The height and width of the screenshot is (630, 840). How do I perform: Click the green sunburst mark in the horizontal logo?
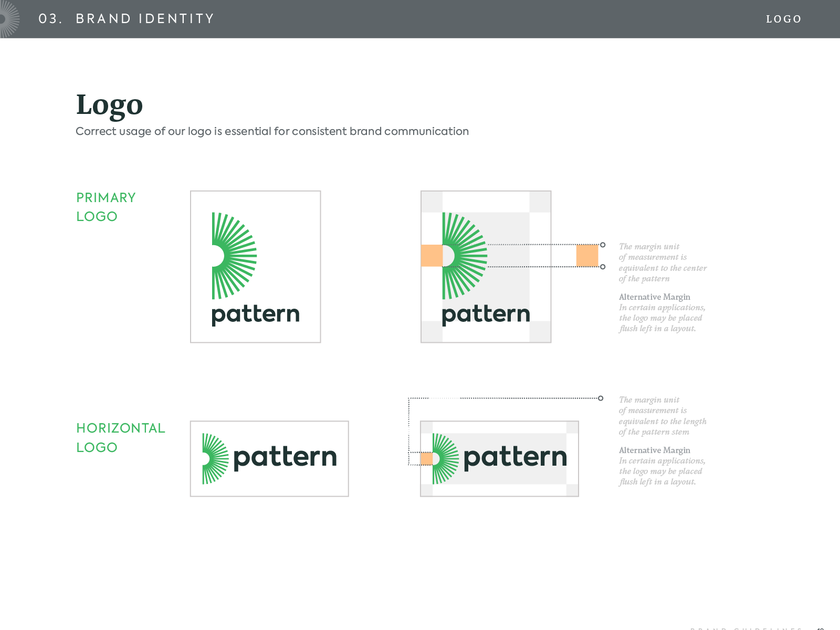pyautogui.click(x=215, y=458)
